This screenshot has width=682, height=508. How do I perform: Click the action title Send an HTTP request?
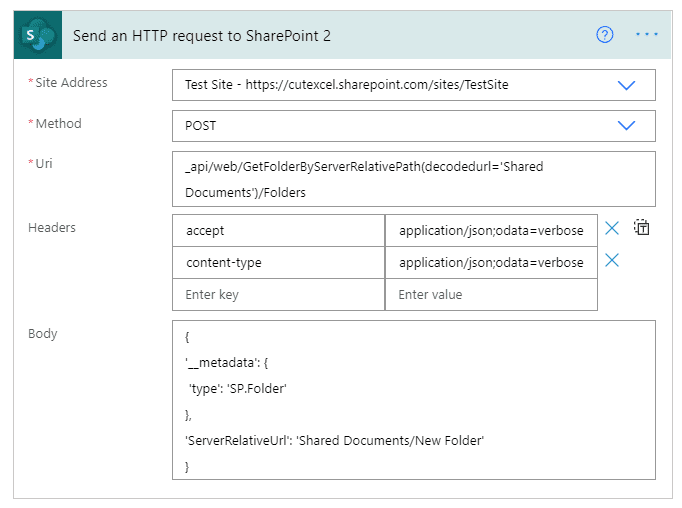[201, 36]
